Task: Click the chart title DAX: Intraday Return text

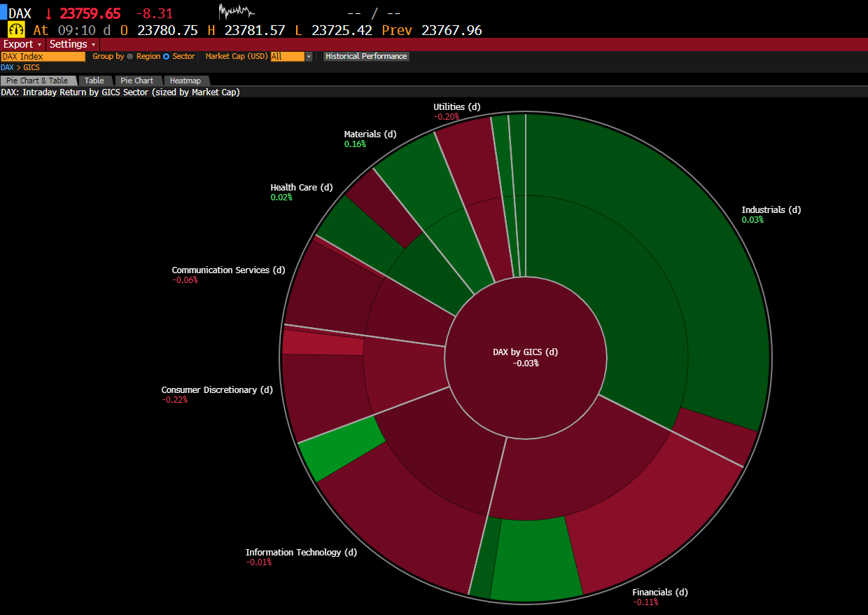Action: tap(120, 92)
